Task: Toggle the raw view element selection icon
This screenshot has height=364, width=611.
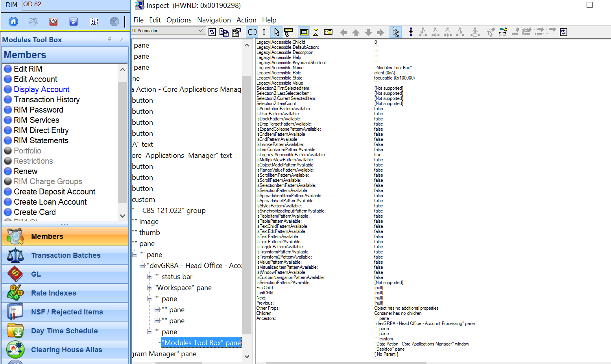Action: click(x=328, y=32)
